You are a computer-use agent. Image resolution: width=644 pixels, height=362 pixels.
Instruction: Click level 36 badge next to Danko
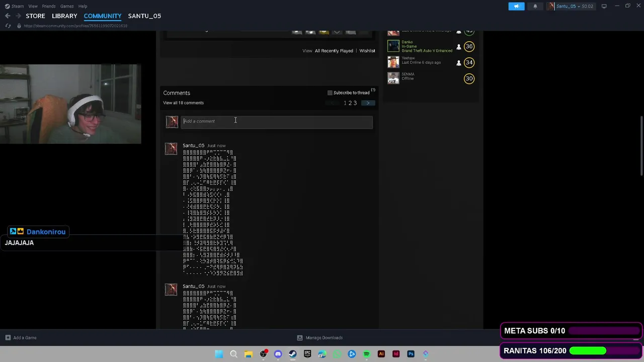tap(469, 46)
